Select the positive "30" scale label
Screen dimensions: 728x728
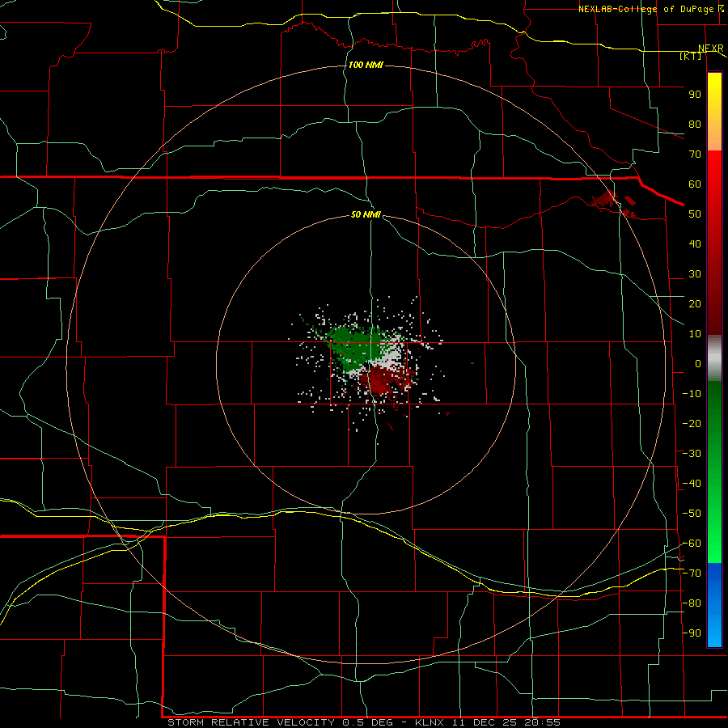click(x=695, y=274)
